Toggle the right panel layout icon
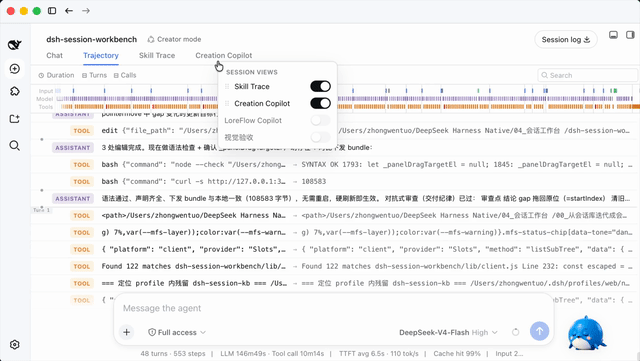Image resolution: width=640 pixels, height=361 pixels. 630,35
